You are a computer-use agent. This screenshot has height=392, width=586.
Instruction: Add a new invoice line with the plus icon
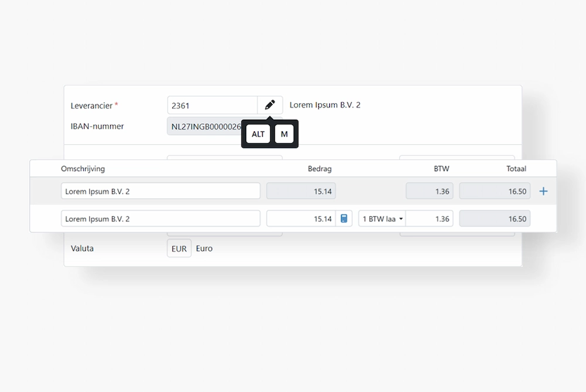click(x=543, y=190)
